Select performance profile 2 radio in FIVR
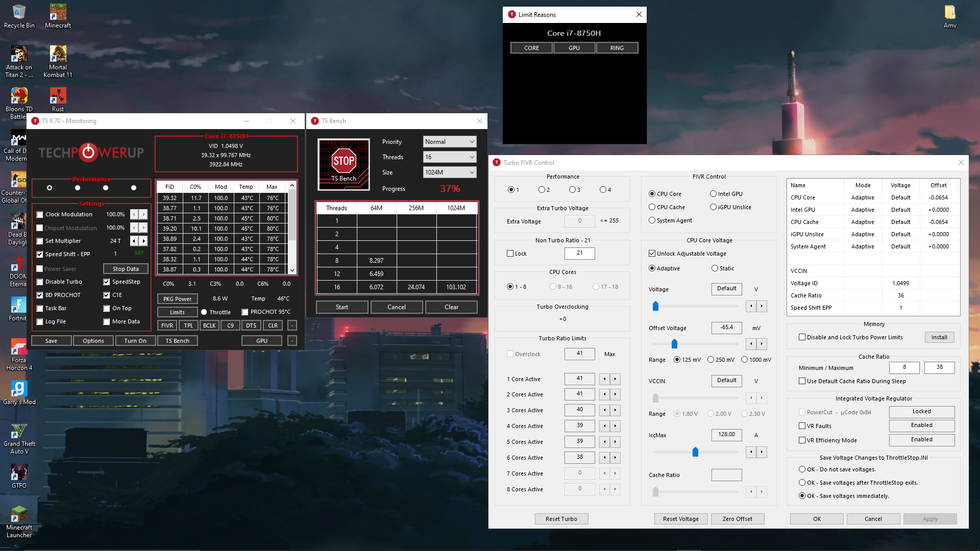Screen dimensions: 980x551 542,190
